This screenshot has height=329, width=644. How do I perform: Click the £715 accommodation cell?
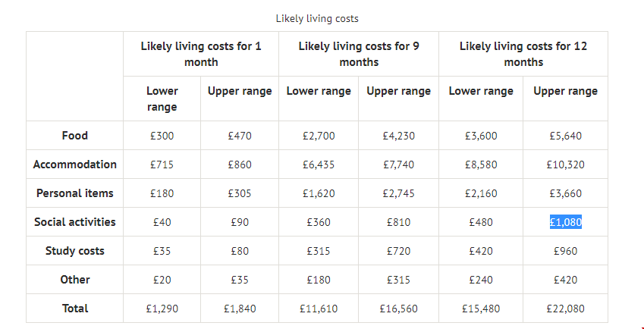[x=162, y=164]
